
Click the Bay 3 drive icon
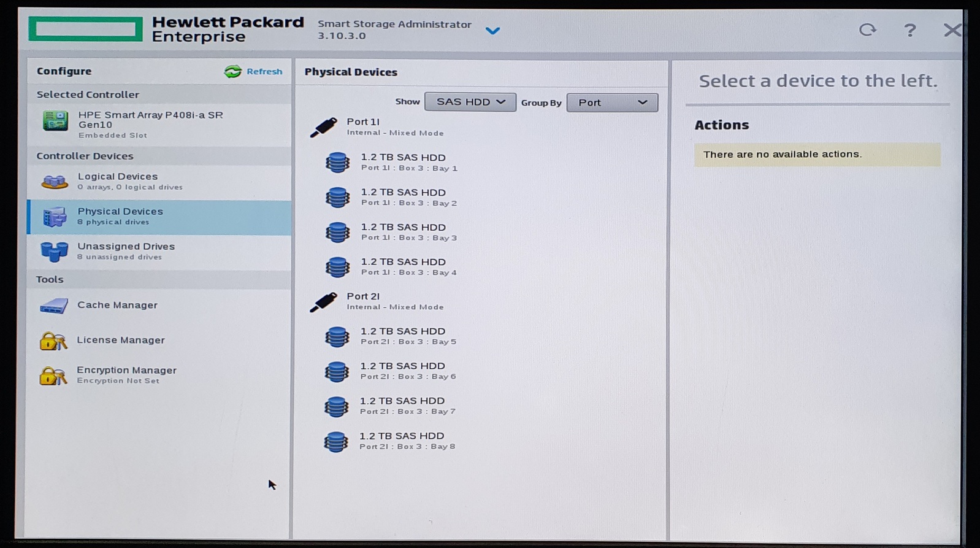337,233
